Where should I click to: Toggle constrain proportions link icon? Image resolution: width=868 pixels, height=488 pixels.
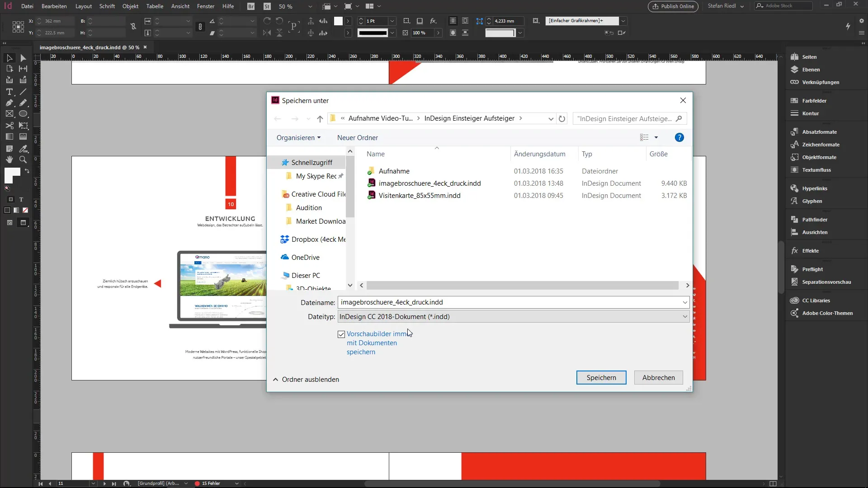133,27
